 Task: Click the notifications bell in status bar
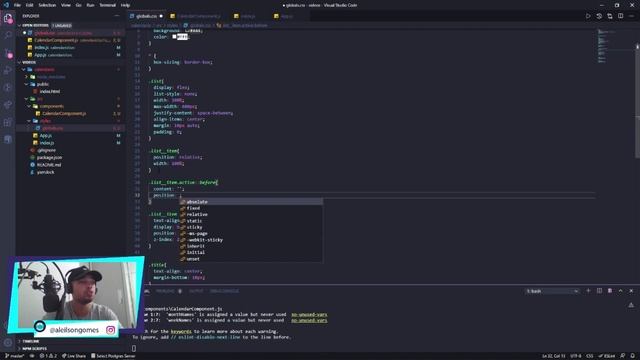click(632, 356)
